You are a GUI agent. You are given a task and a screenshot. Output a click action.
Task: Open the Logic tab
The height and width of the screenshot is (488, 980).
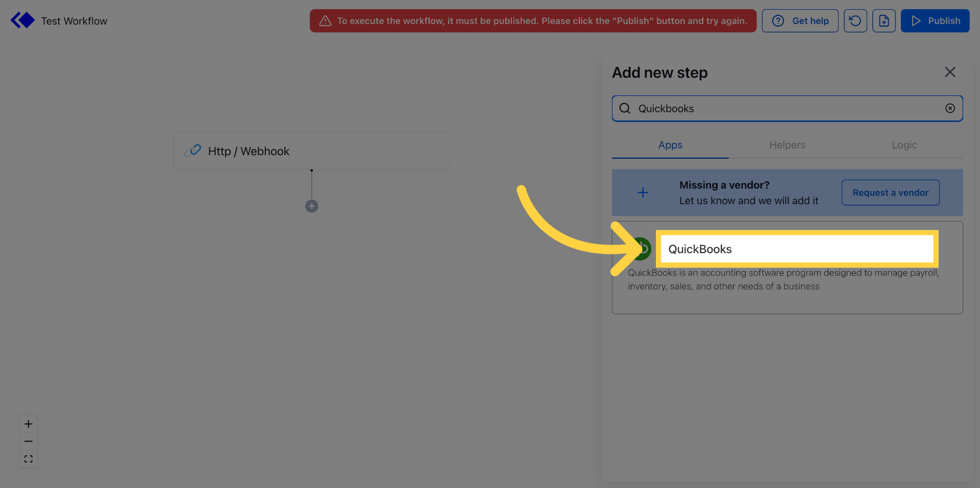point(904,145)
